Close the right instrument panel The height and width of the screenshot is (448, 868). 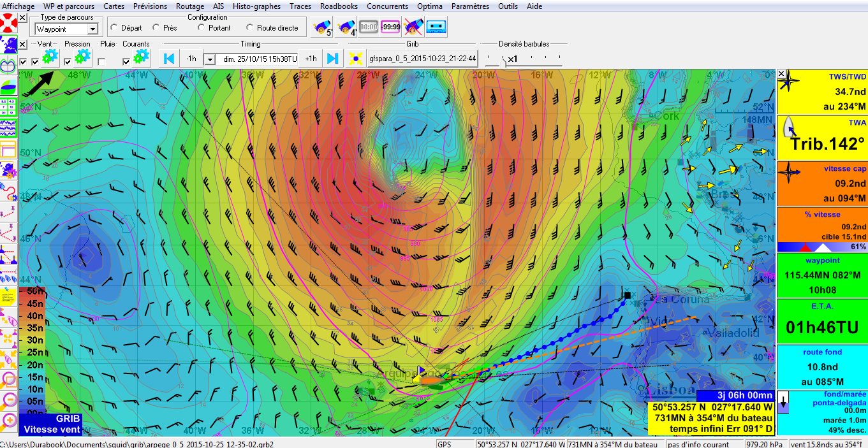click(x=781, y=74)
